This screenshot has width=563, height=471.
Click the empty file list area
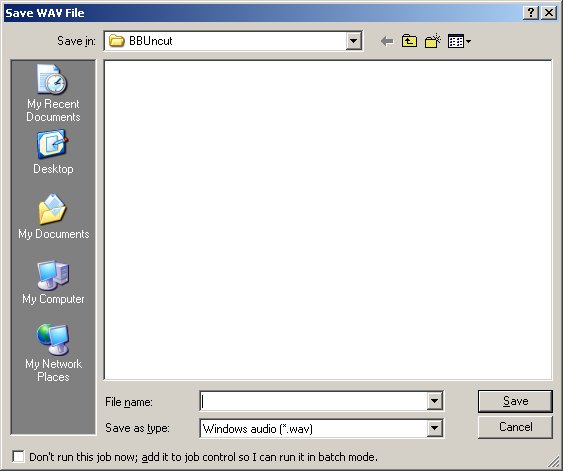(328, 220)
